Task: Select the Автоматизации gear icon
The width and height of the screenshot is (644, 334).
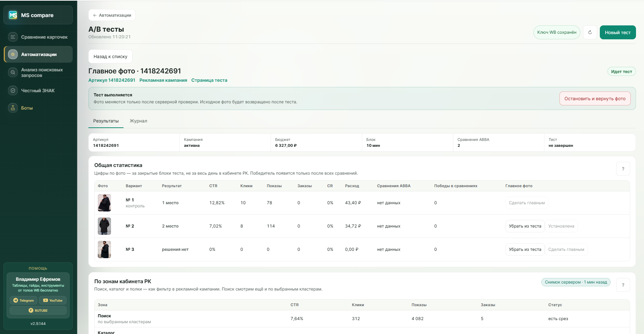Action: click(x=13, y=54)
